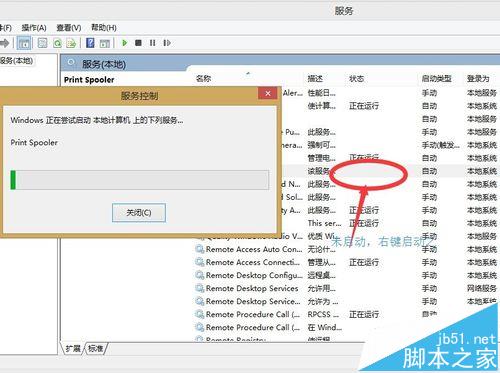The image size is (500, 373).
Task: Open the 操作(A) menu
Action: [34, 28]
